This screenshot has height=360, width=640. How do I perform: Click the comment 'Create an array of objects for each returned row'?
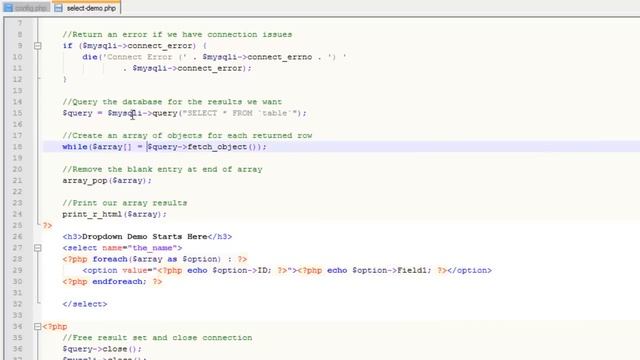point(187,136)
